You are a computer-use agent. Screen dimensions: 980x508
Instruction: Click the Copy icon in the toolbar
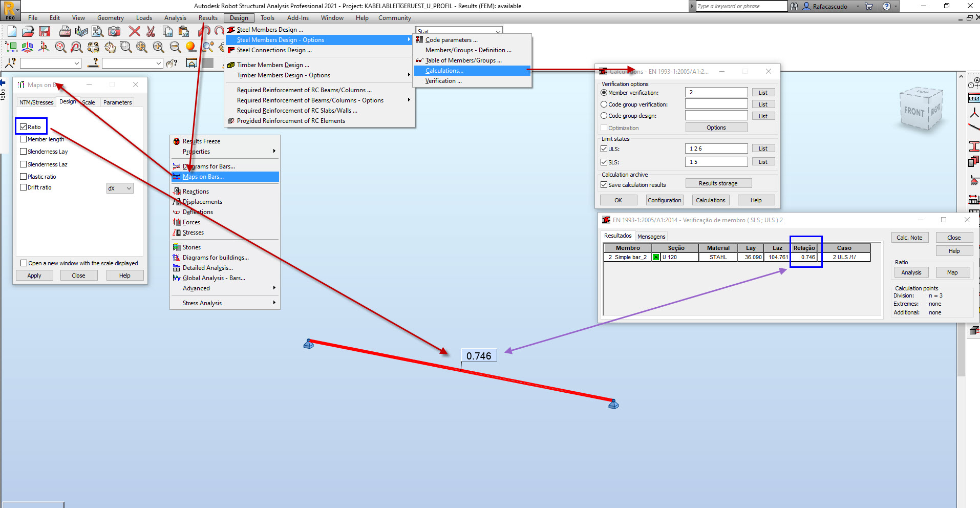pos(167,31)
